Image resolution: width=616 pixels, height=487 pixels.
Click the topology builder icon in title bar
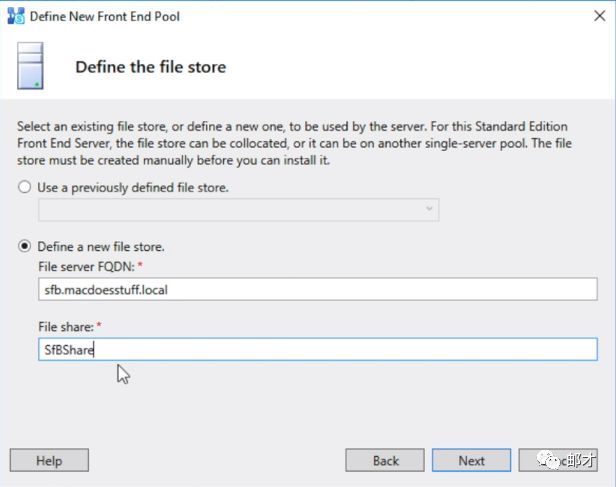(15, 16)
